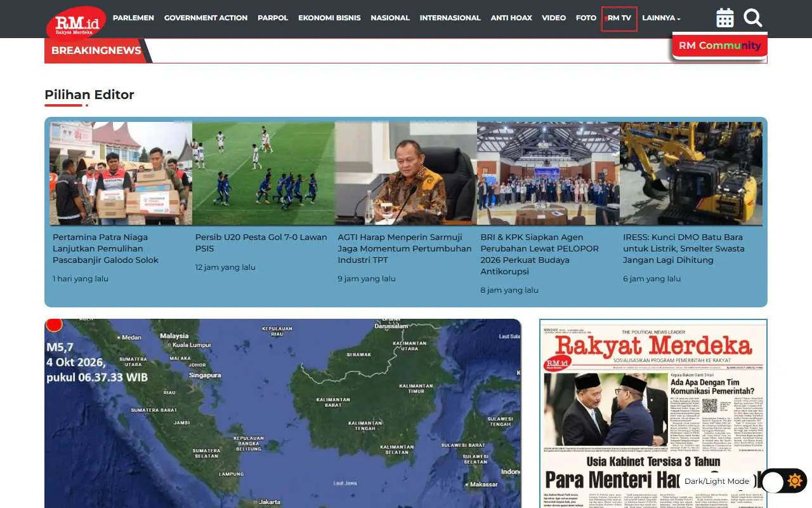Click the BREAKINGNEWS label
Screen dimensions: 812x508
(96, 51)
